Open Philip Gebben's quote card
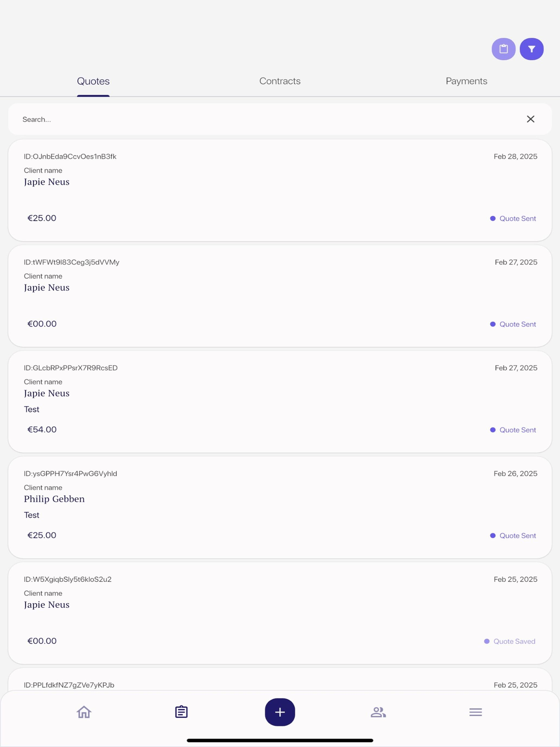 pyautogui.click(x=280, y=507)
